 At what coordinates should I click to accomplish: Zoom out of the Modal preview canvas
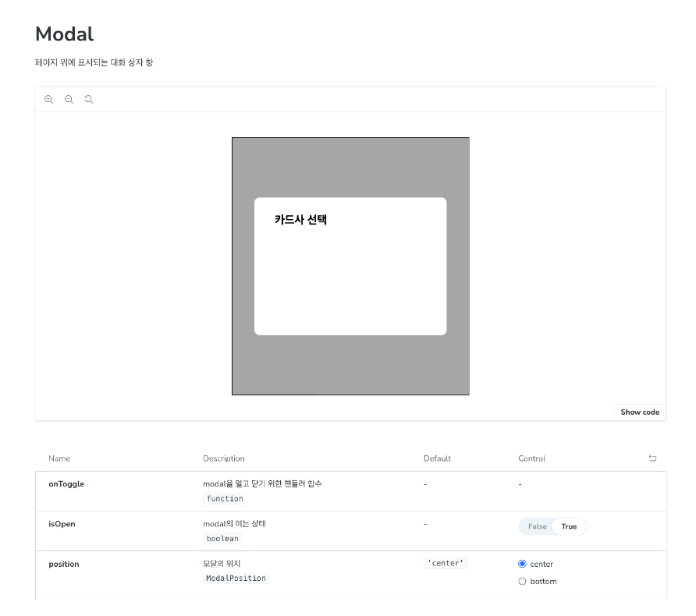(69, 99)
